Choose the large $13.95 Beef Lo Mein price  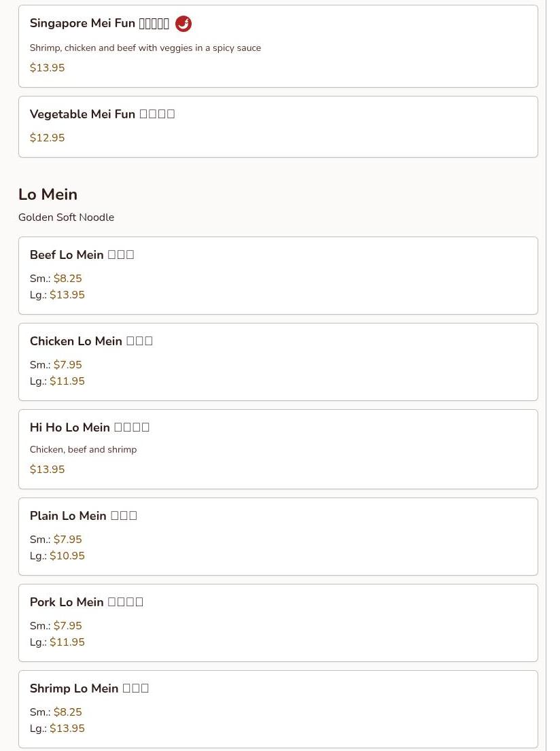point(67,295)
